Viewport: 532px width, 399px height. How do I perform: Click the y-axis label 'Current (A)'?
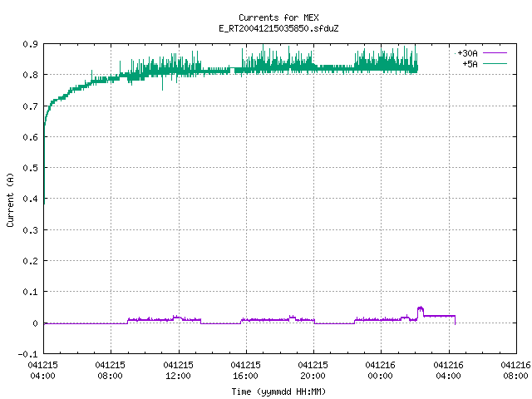pyautogui.click(x=10, y=200)
